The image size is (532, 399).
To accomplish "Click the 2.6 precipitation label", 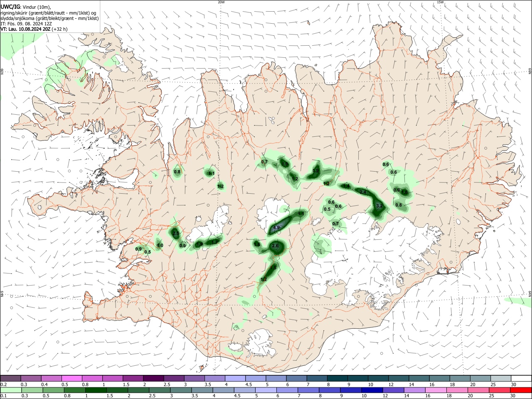I will click(275, 246).
